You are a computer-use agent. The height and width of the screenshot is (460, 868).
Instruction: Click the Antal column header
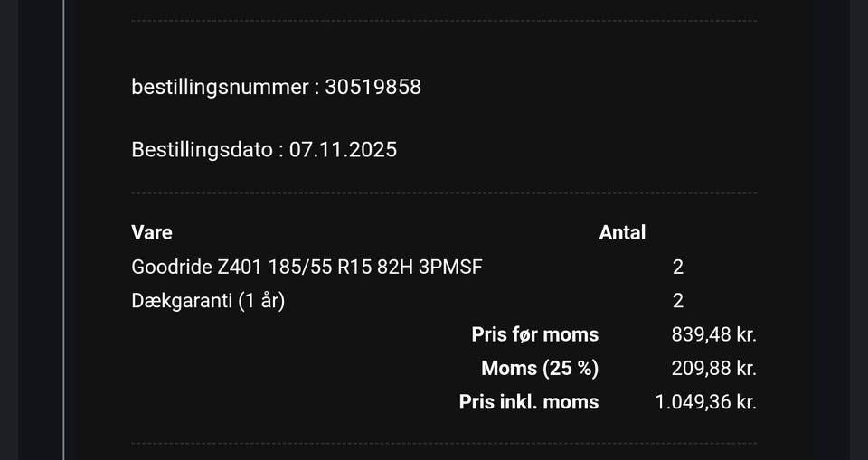point(622,232)
